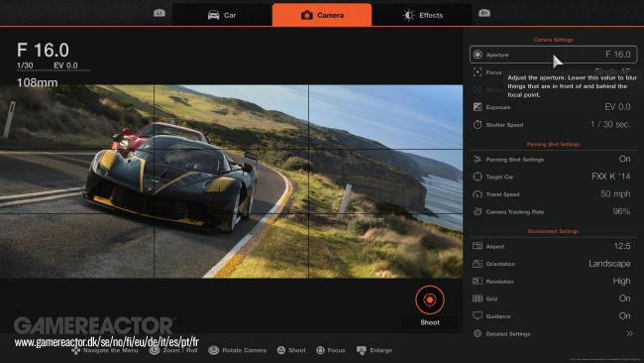
Task: Adjust the Camera Tracking Rate 96% value
Action: click(621, 211)
